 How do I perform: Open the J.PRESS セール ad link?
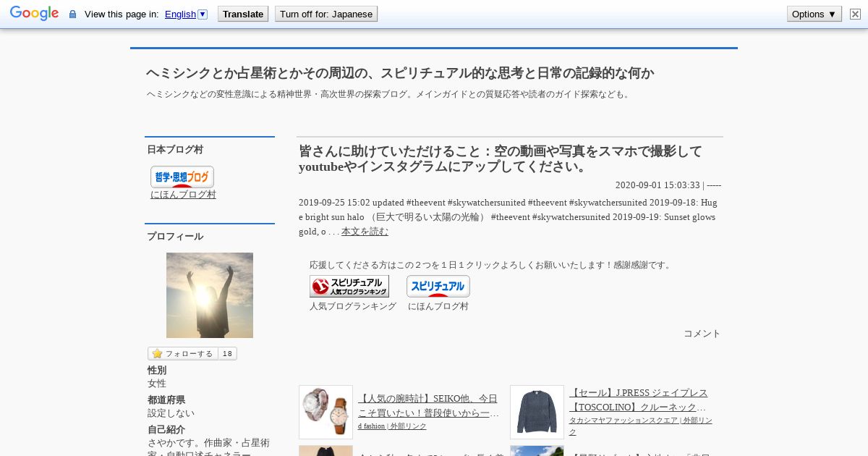coord(639,400)
